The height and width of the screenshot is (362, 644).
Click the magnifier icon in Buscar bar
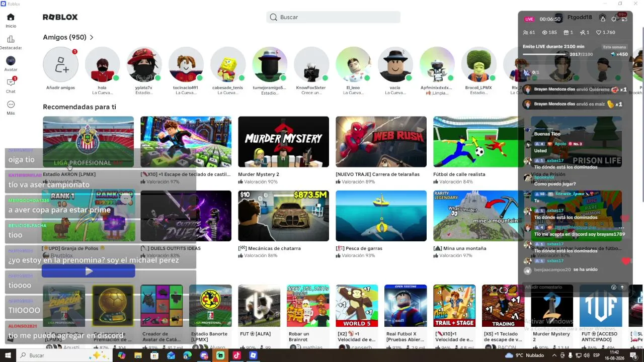[273, 17]
